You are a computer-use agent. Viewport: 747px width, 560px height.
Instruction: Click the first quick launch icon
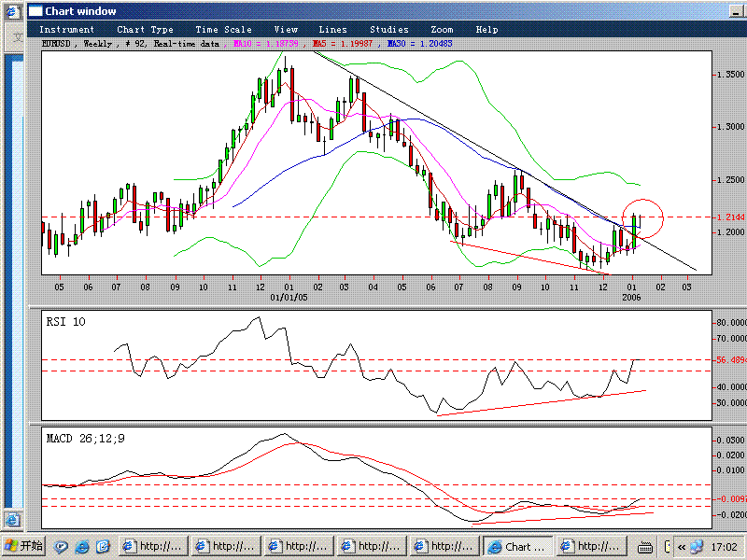pyautogui.click(x=62, y=546)
